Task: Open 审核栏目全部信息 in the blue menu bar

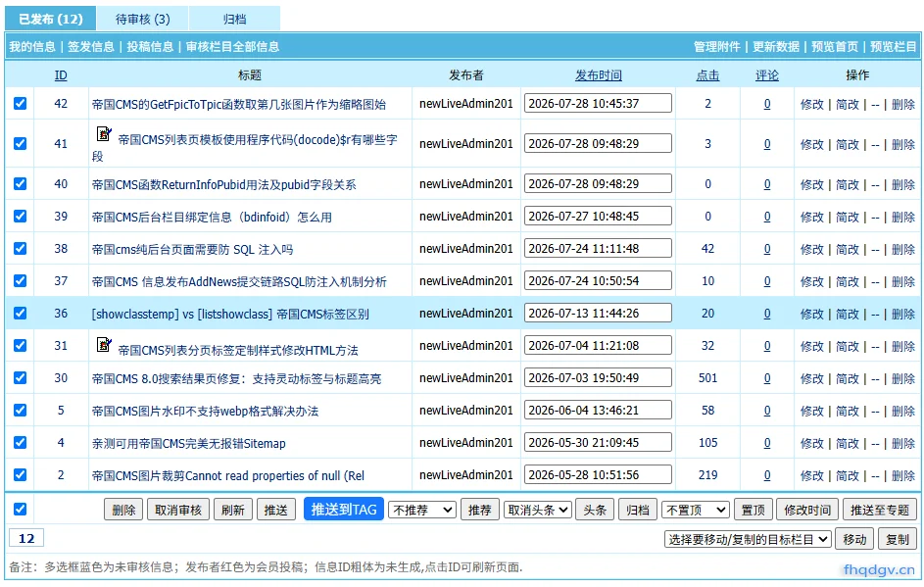Action: point(232,47)
